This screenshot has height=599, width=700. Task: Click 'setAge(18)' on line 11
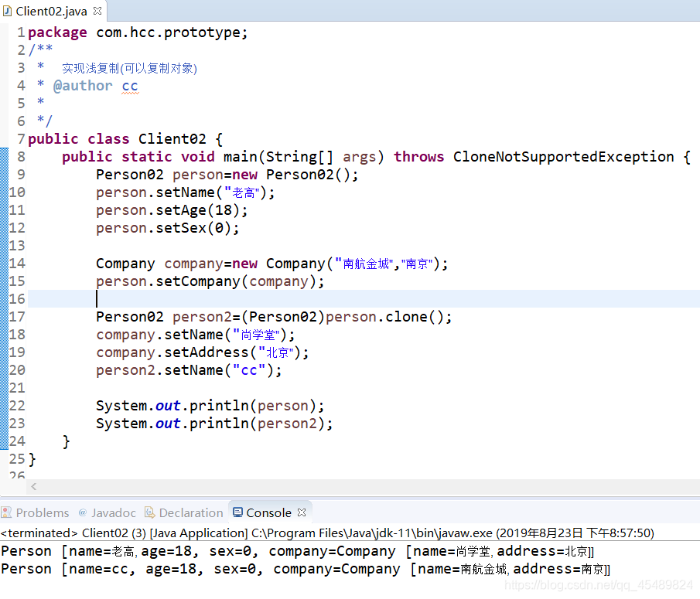(x=197, y=210)
